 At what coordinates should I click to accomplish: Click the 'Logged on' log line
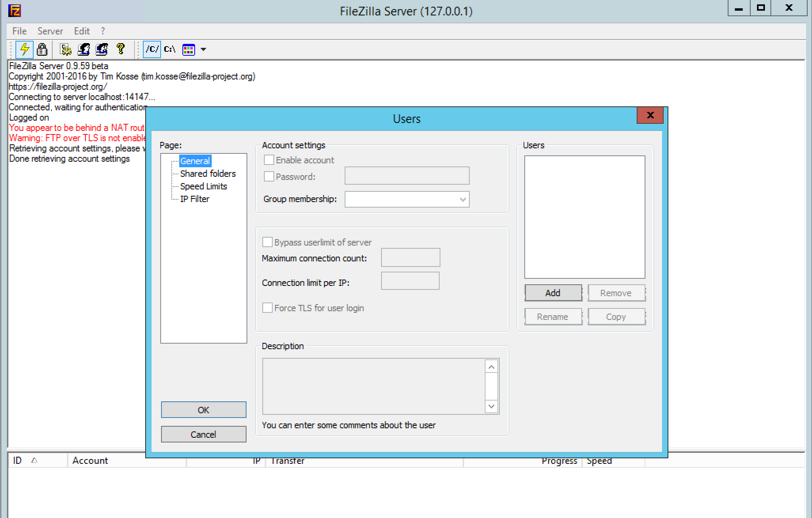point(29,117)
